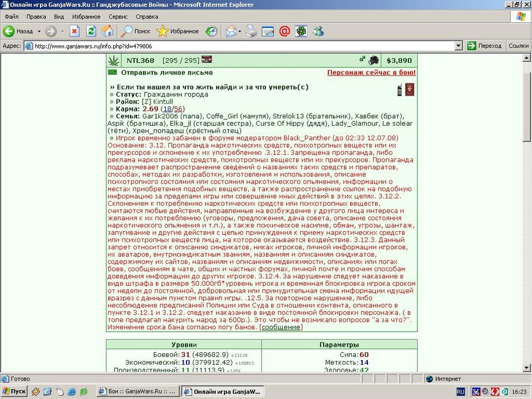Open the Избранное menu in the menu bar
532x399 pixels.
click(x=86, y=17)
